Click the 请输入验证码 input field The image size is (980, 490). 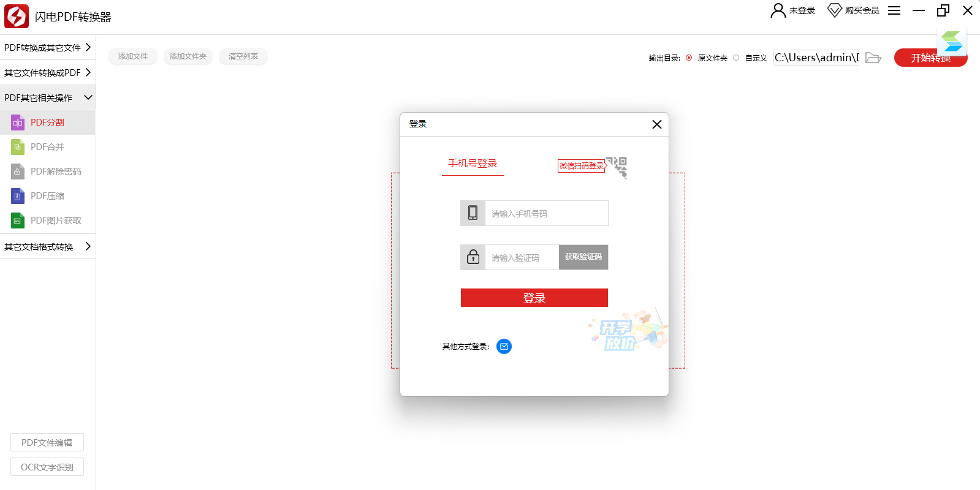coord(522,257)
